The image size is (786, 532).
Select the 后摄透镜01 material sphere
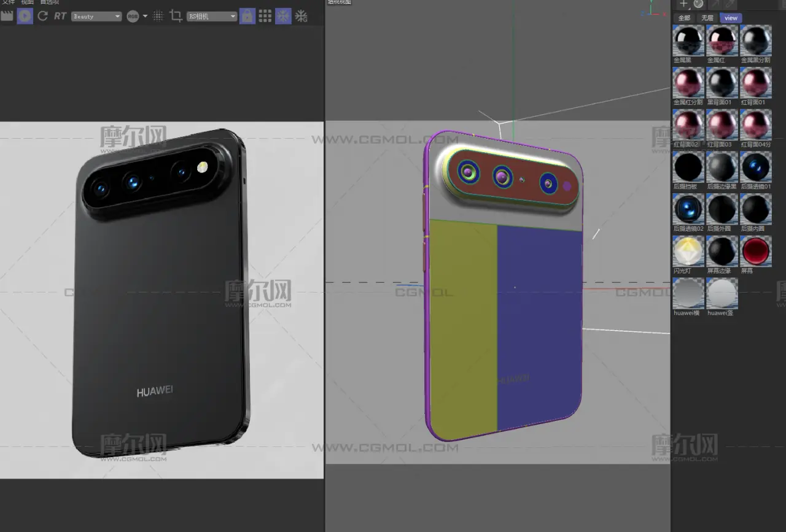coord(756,167)
